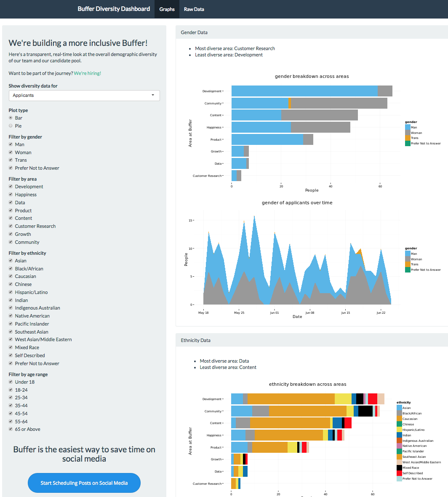This screenshot has width=448, height=497.
Task: Toggle gender Prefer Not to Answer checkbox
Action: [11, 168]
